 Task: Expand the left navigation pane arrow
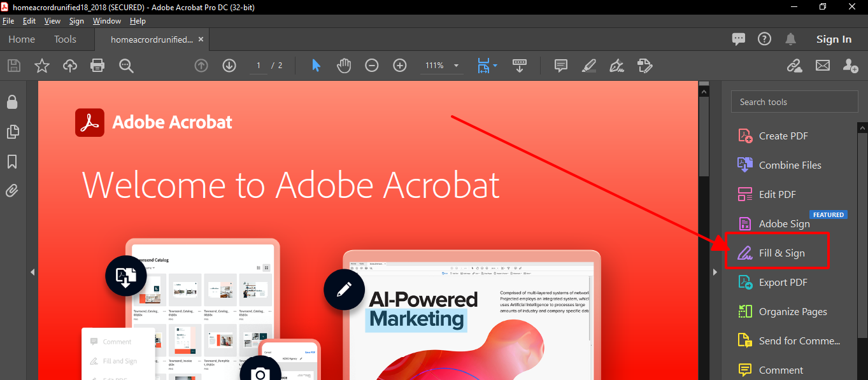tap(32, 272)
